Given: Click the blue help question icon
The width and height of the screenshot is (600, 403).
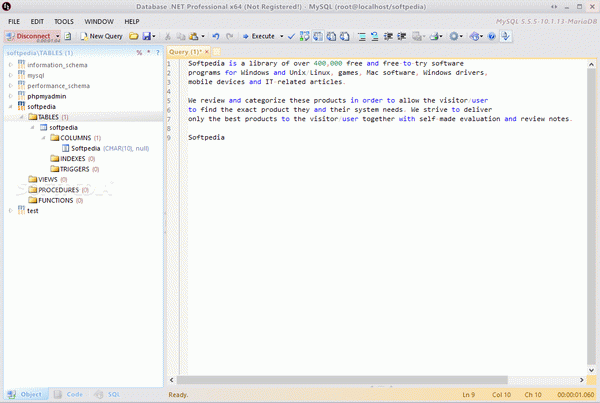Looking at the screenshot, I should (492, 36).
